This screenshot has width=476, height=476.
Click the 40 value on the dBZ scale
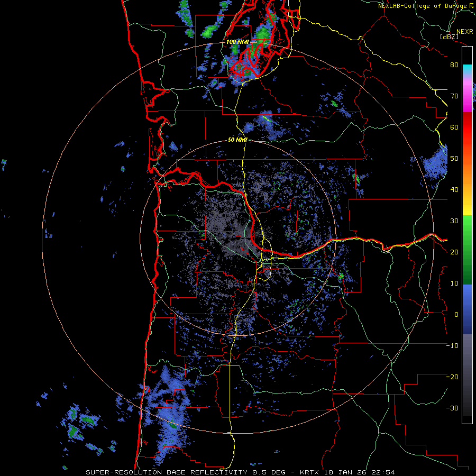[x=454, y=190]
